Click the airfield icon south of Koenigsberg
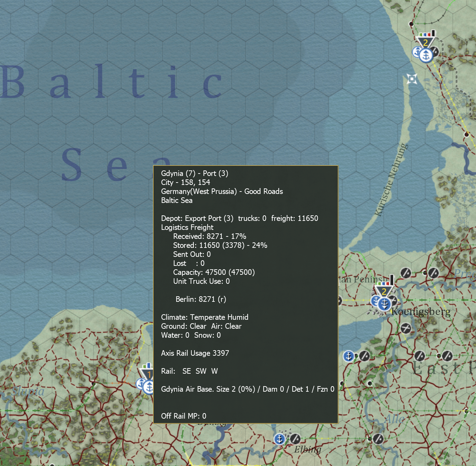The height and width of the screenshot is (466, 476). [x=406, y=328]
